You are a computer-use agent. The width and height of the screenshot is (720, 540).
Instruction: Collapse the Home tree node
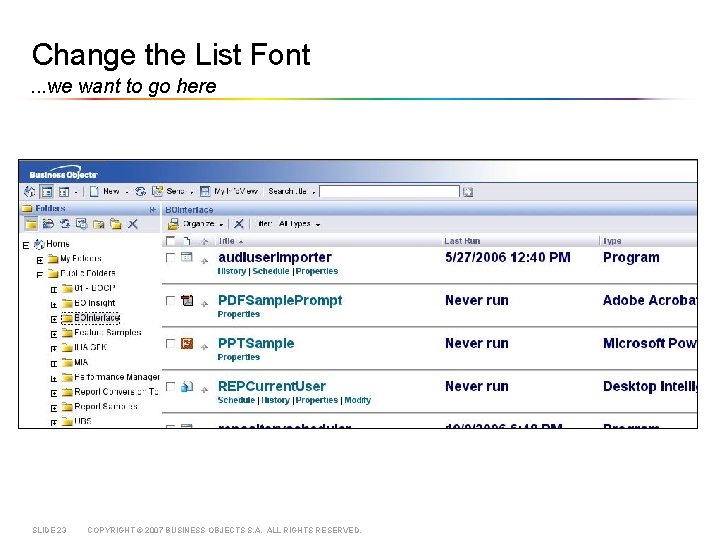[x=26, y=246]
